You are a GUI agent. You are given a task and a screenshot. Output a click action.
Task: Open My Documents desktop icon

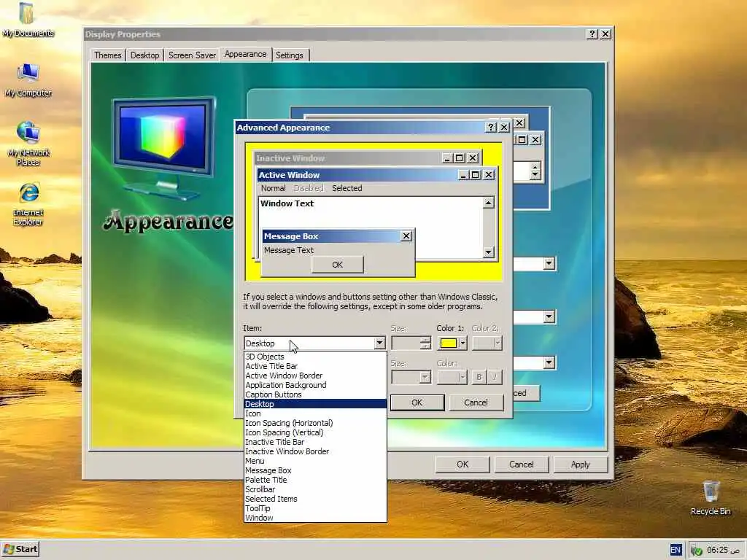27,20
